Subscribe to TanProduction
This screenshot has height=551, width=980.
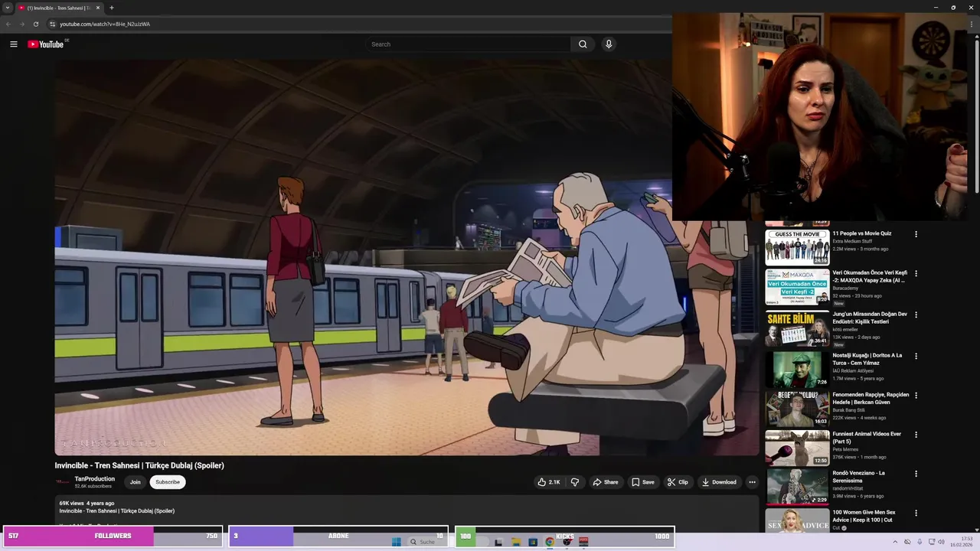pyautogui.click(x=168, y=482)
